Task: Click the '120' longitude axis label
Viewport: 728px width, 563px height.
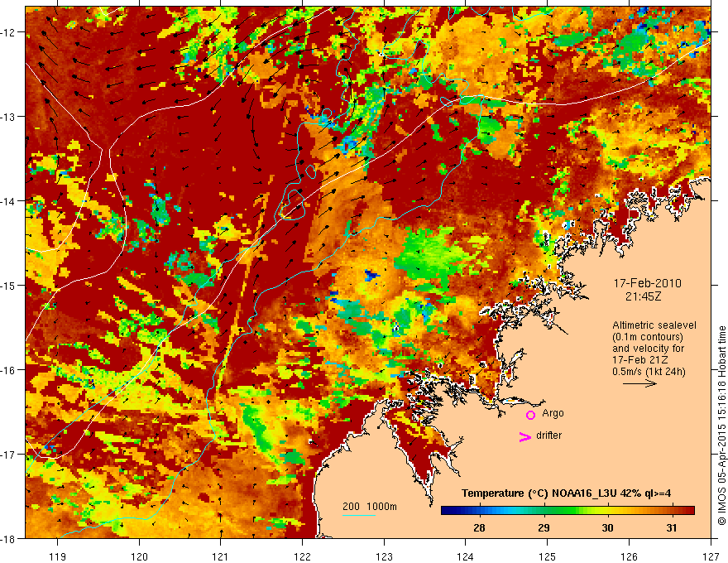Action: (139, 556)
